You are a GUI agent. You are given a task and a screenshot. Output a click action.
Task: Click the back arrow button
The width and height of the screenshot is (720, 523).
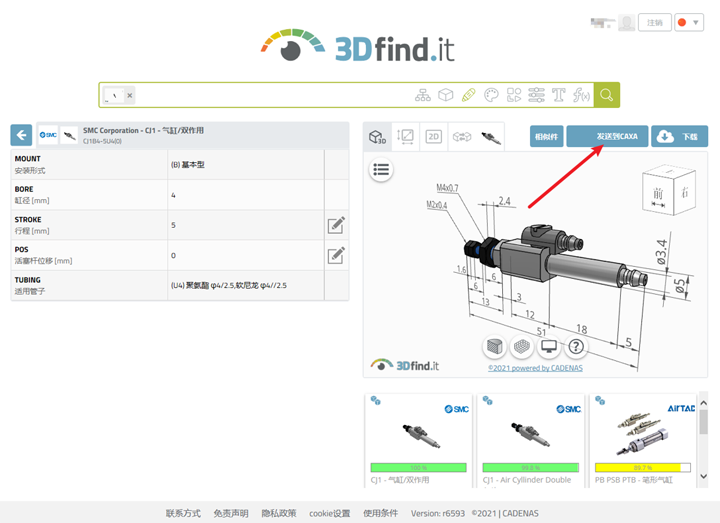pyautogui.click(x=21, y=135)
